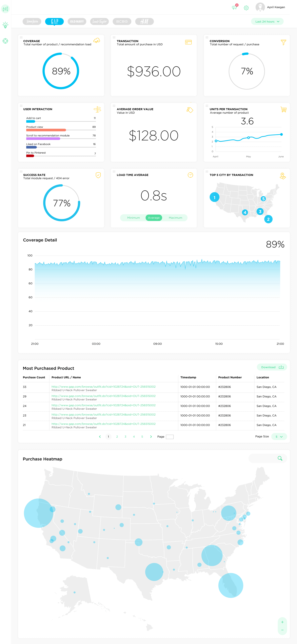Go to page 3 of the table
The width and height of the screenshot is (297, 644).
point(125,437)
